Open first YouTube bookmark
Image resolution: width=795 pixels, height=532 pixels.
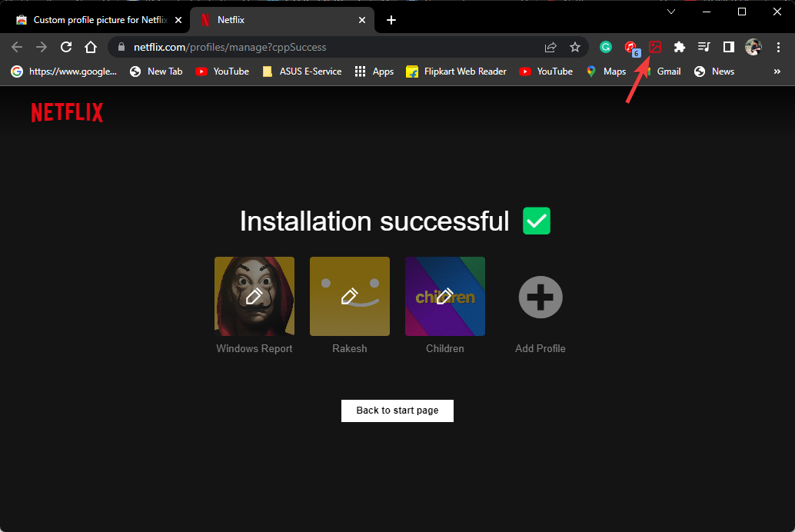(222, 71)
